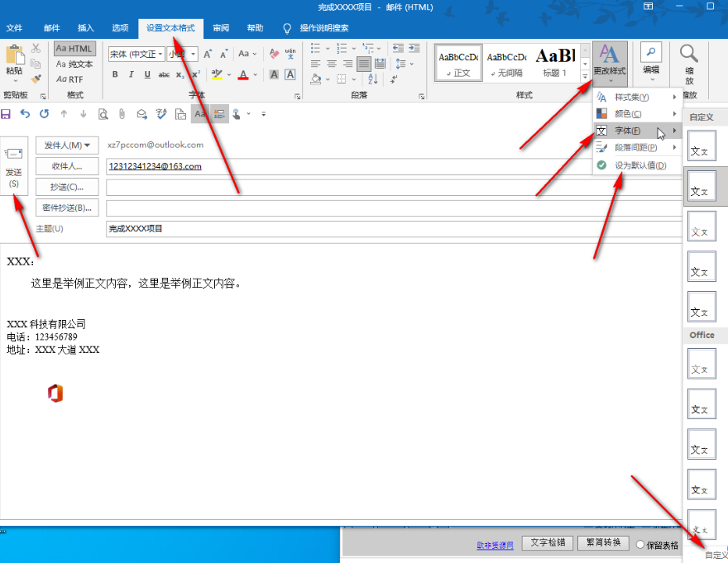
Task: Toggle Bold formatting
Action: click(x=115, y=74)
